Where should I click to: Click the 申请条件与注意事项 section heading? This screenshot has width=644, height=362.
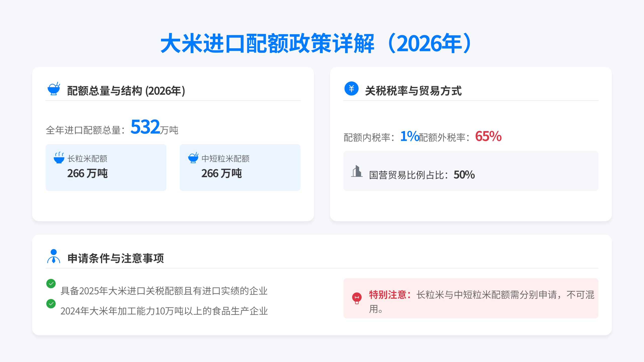pyautogui.click(x=116, y=258)
